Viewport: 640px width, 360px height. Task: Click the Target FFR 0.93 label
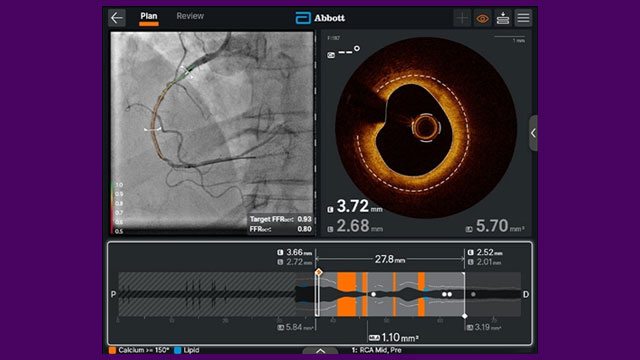(x=281, y=219)
